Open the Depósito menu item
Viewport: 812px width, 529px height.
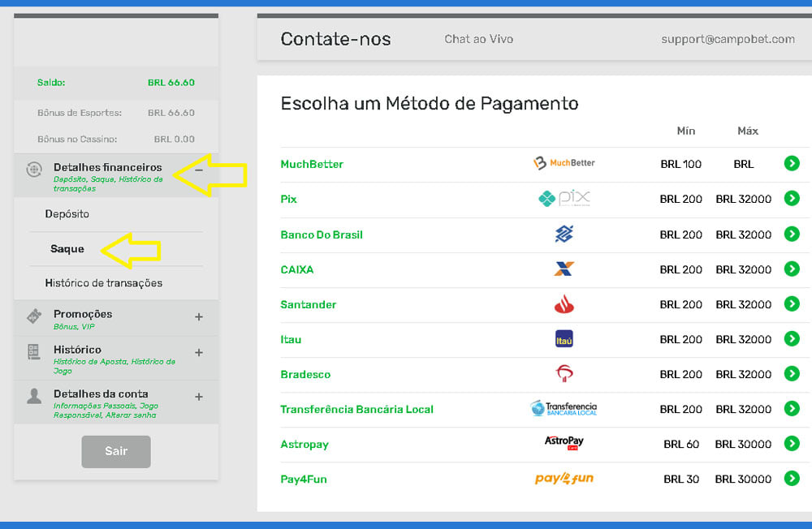67,213
